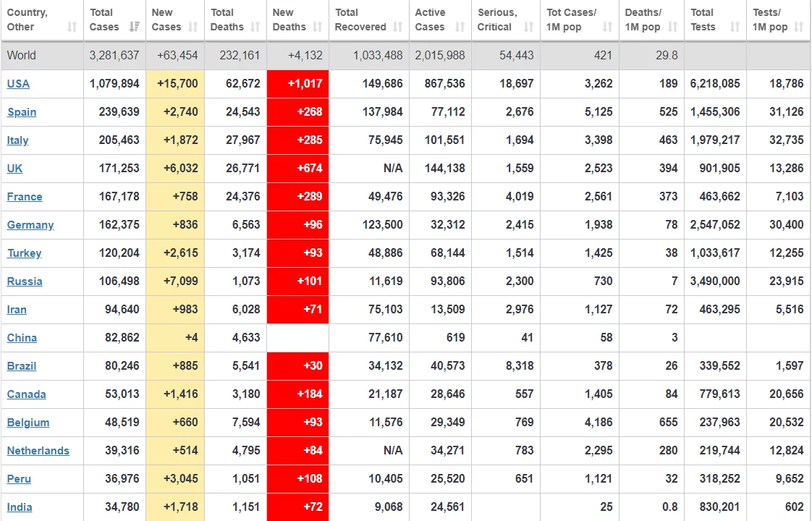
Task: Select Peru new cases +3,045
Action: tap(181, 479)
